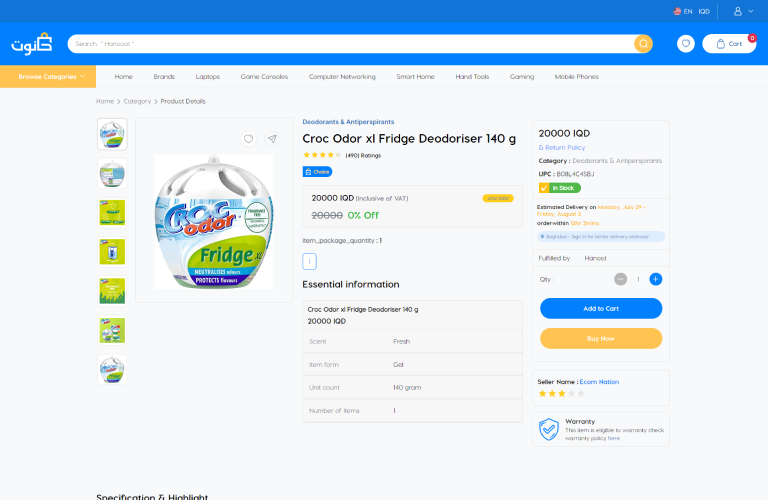
Task: Open Mobile Phones menu item
Action: (x=576, y=76)
